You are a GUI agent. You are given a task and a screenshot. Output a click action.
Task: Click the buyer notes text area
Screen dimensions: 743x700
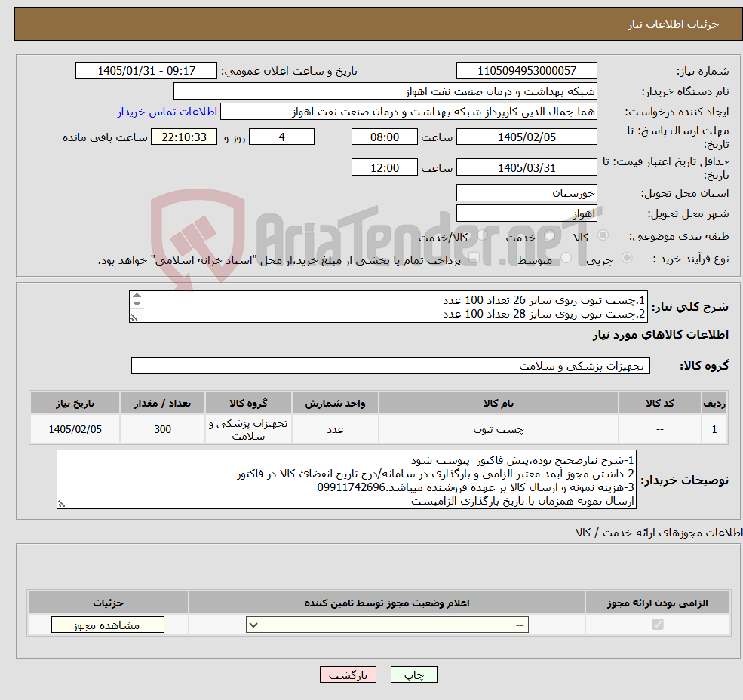[346, 480]
